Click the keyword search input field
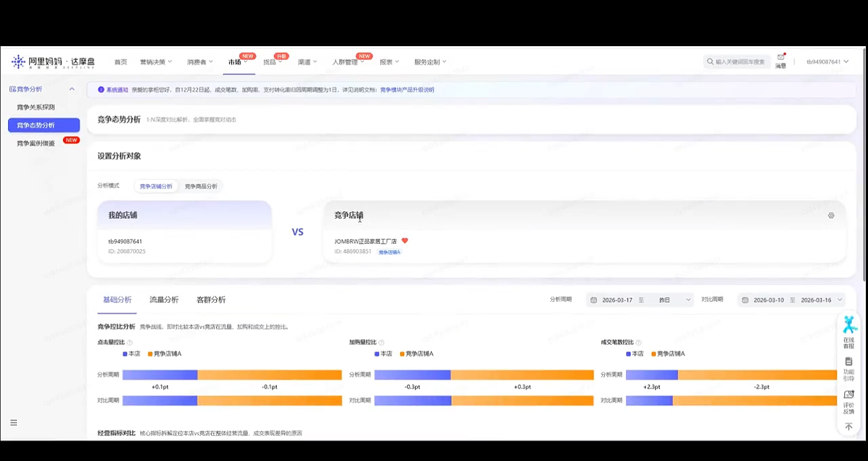 pyautogui.click(x=740, y=62)
